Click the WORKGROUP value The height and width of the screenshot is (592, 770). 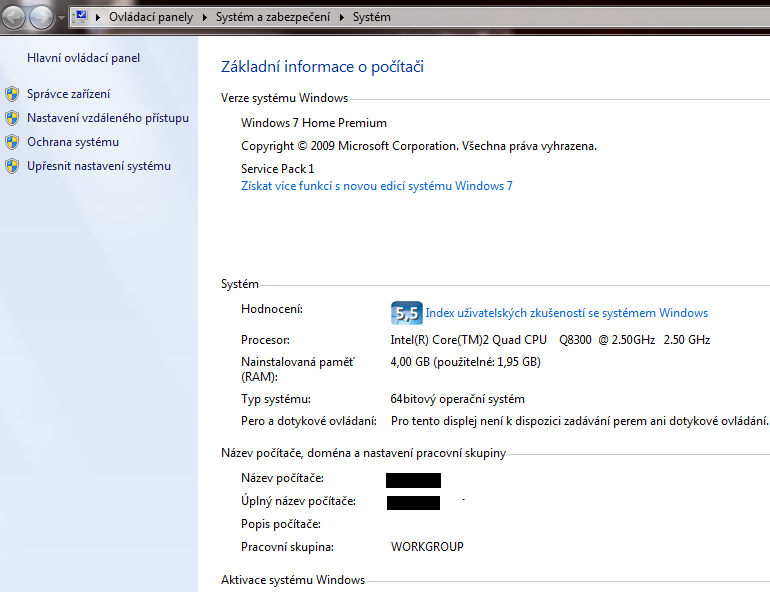427,547
